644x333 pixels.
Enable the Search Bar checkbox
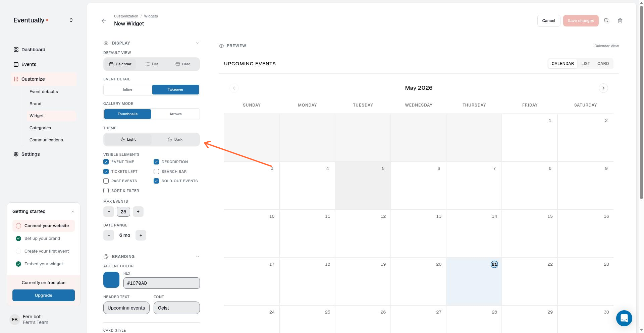[x=156, y=172]
